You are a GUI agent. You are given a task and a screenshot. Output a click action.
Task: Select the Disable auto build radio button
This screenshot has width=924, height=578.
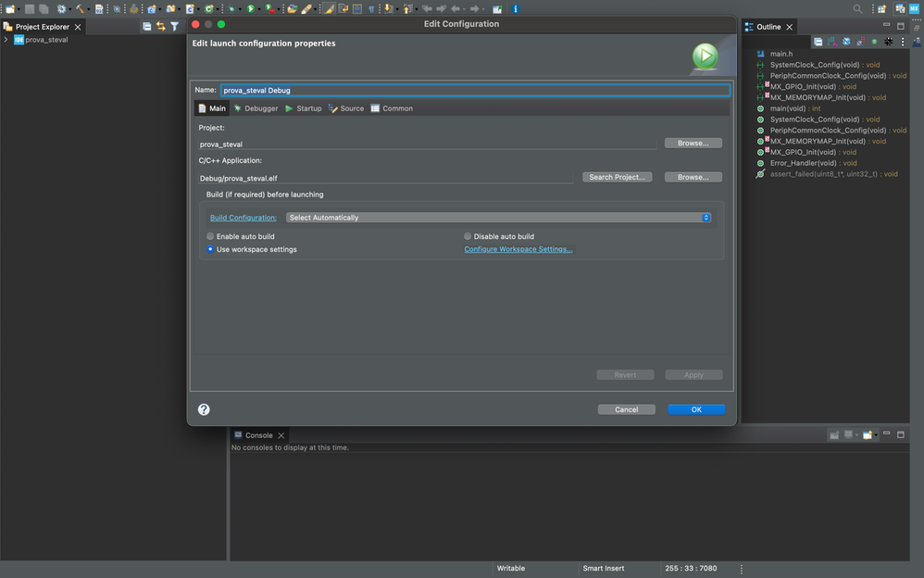pos(467,236)
